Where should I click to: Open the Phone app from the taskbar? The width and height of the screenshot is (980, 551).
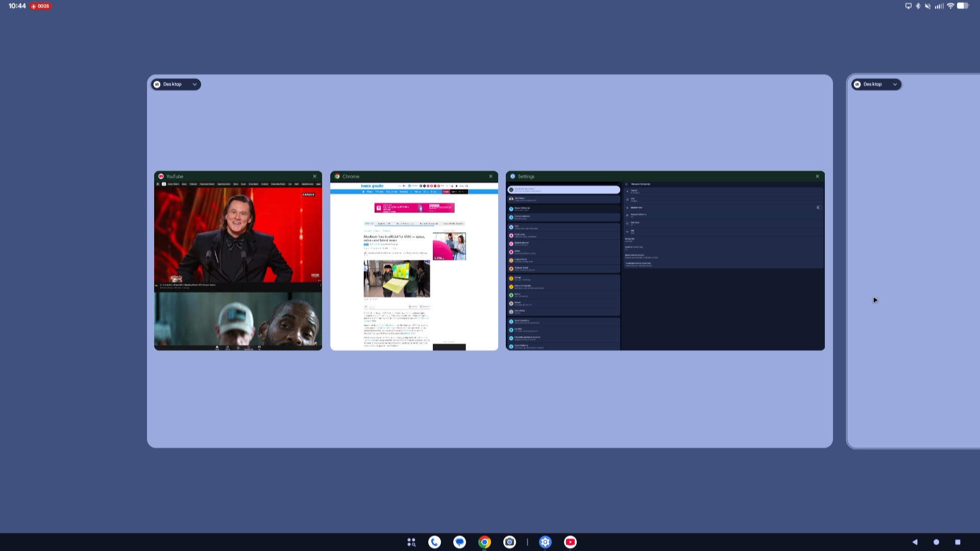pyautogui.click(x=434, y=542)
